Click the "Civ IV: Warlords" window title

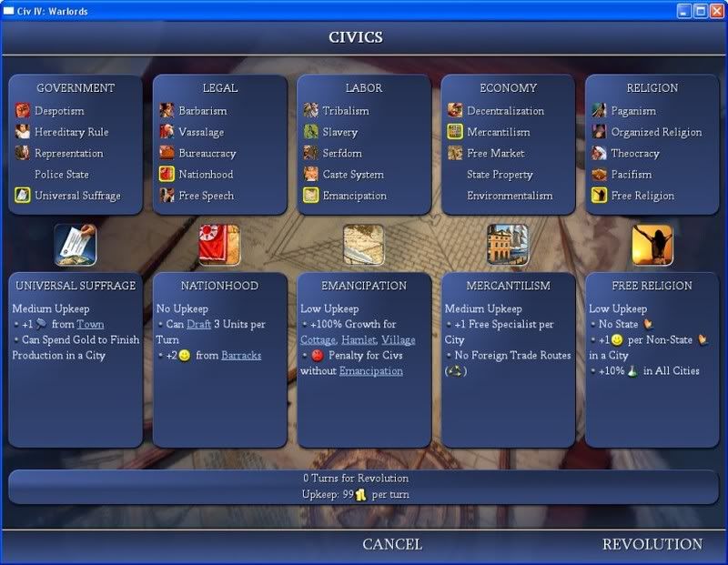53,11
